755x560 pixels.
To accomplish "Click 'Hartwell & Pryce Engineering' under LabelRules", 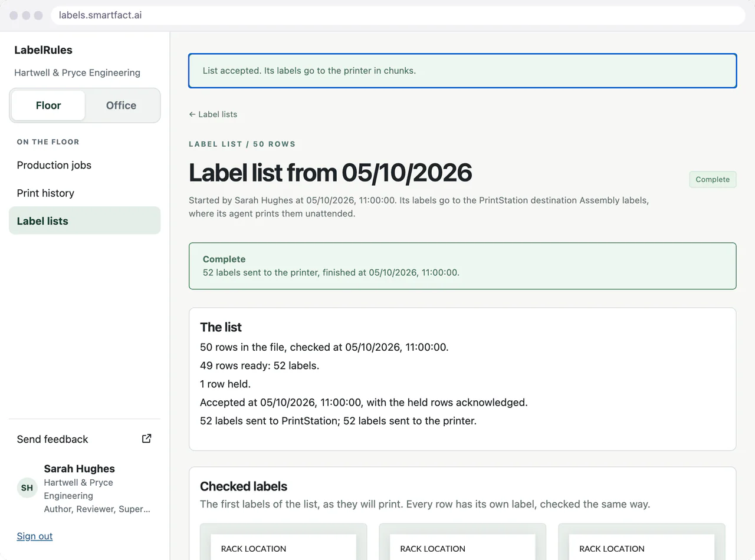I will click(77, 73).
